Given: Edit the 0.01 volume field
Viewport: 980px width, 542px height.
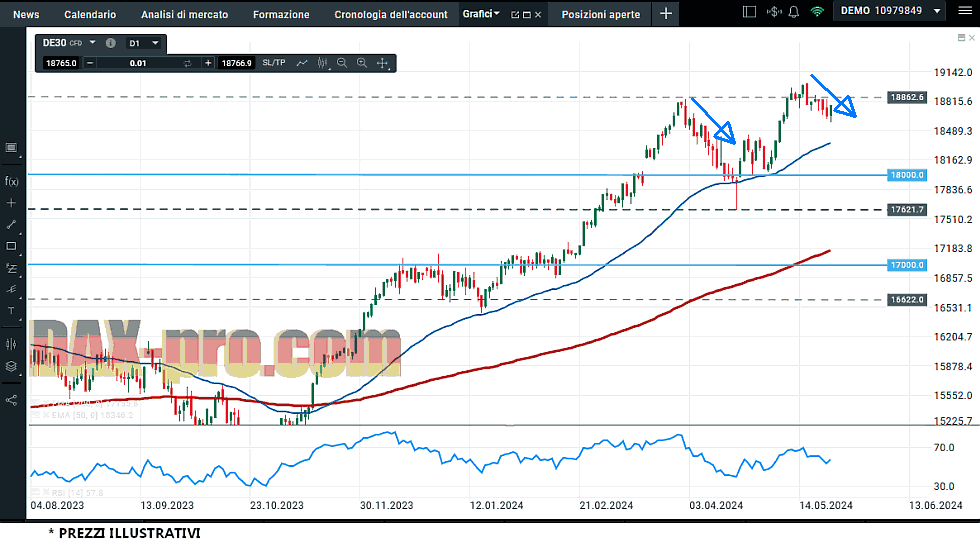Looking at the screenshot, I should [x=138, y=63].
